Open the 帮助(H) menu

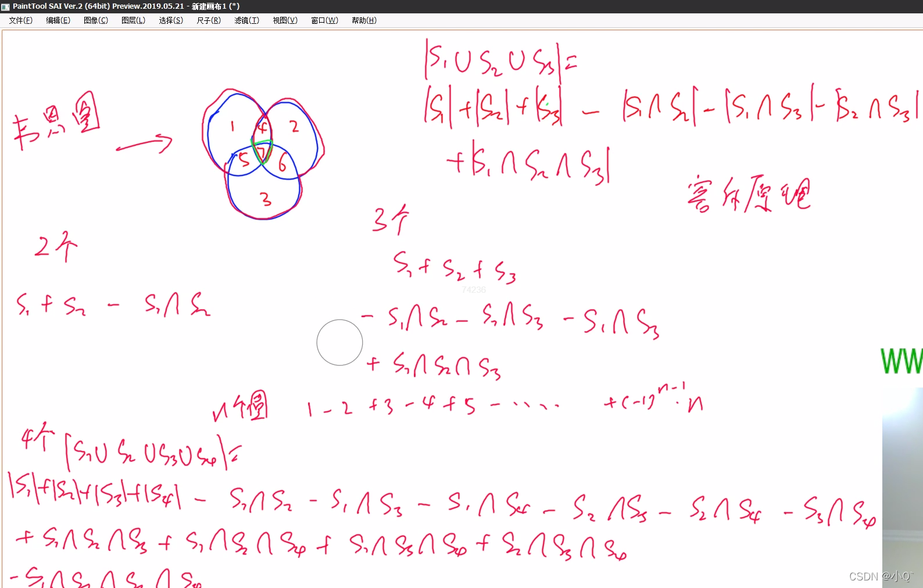[364, 20]
